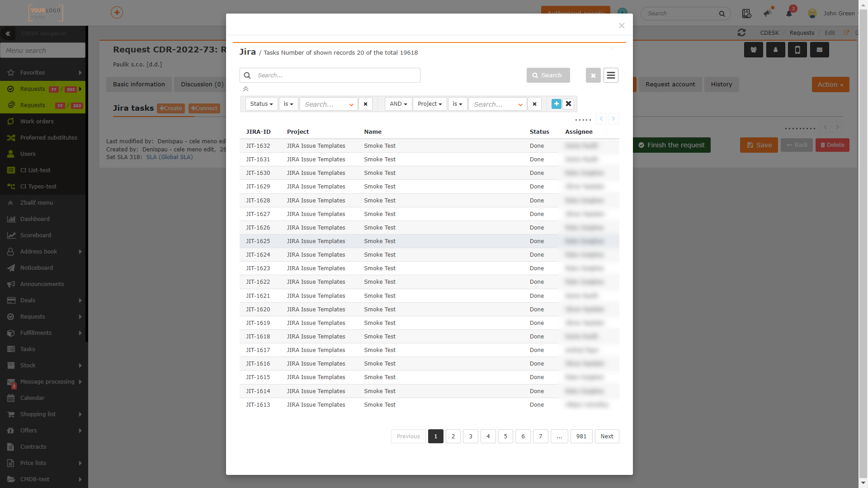Collapse the CDESK navigation sidebar
This screenshot has width=868, height=488.
pos(8,33)
